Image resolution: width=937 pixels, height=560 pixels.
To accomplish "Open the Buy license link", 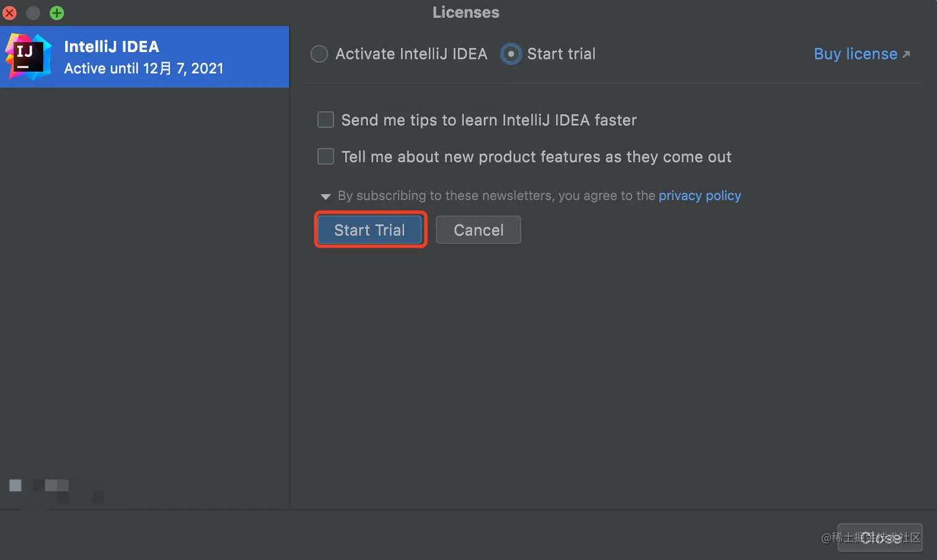I will pyautogui.click(x=862, y=54).
